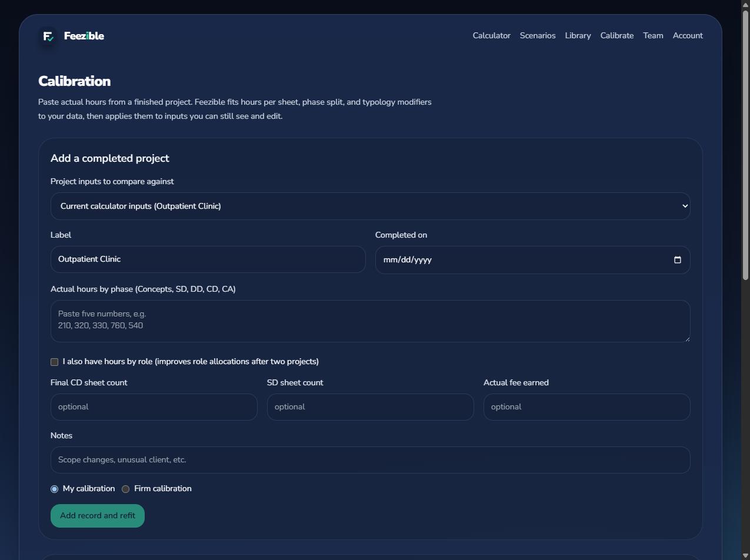Expand Project inputs to compare against dropdown
Screen dimensions: 750x560
pos(371,206)
